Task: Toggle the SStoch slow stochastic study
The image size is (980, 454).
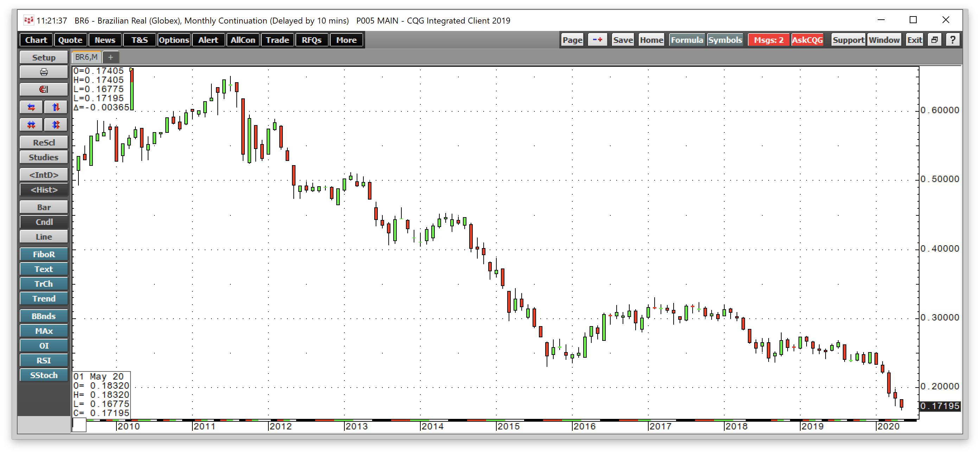Action: [44, 375]
